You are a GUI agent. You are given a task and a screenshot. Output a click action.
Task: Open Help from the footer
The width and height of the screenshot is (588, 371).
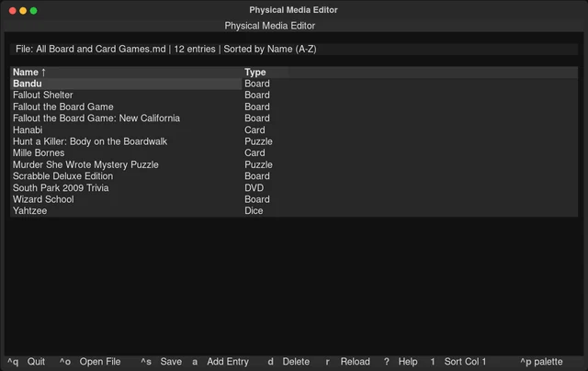(408, 362)
